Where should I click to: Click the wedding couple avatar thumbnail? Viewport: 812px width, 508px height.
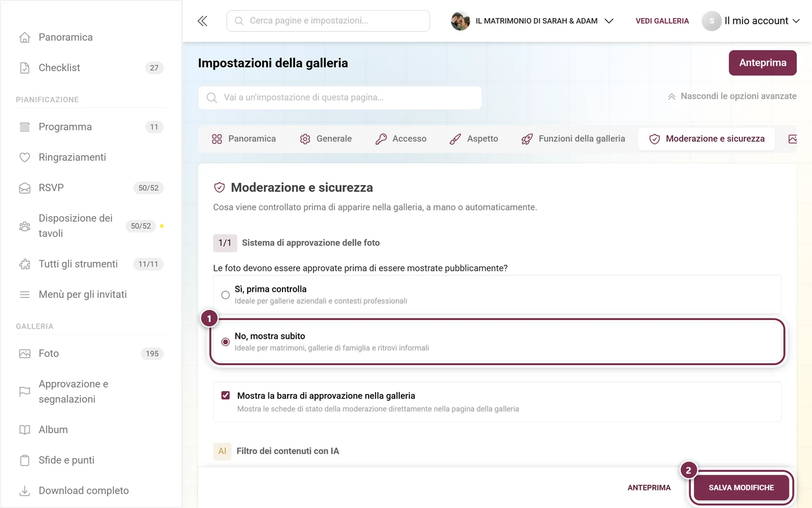[x=461, y=21]
